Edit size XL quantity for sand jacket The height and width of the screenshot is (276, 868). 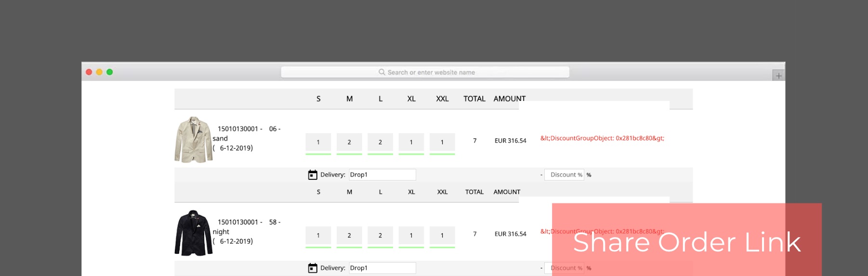[x=411, y=142]
